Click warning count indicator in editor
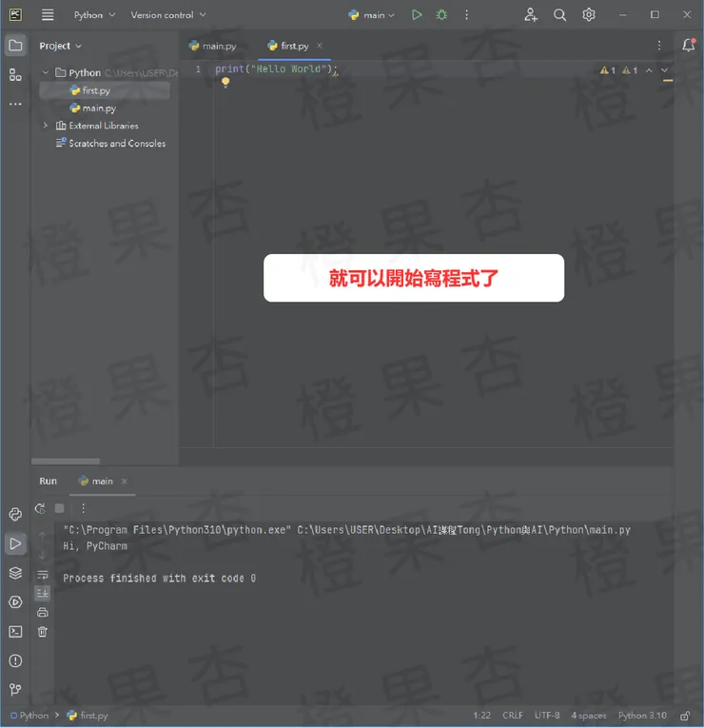The height and width of the screenshot is (728, 704). 608,70
